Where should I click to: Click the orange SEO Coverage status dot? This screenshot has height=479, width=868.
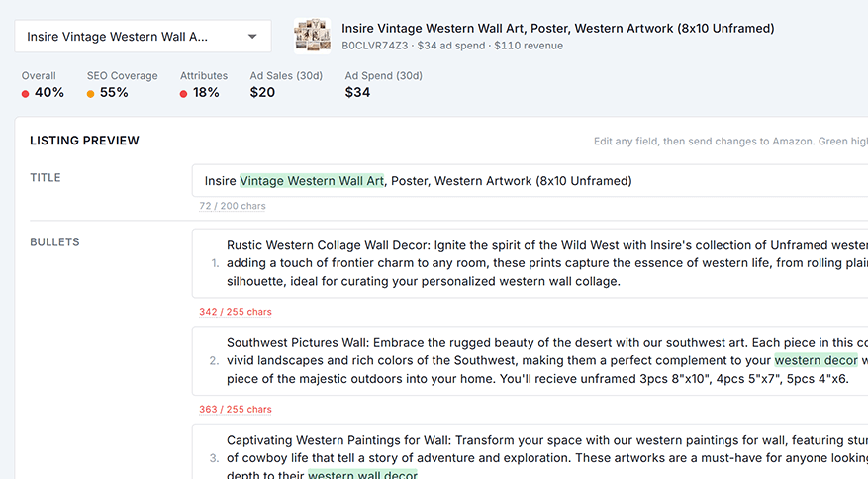90,94
